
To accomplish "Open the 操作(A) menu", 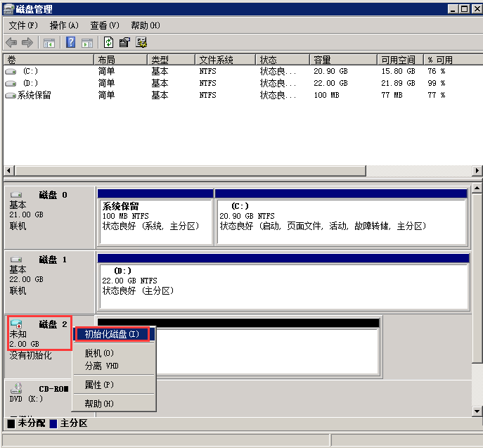I will [x=64, y=25].
